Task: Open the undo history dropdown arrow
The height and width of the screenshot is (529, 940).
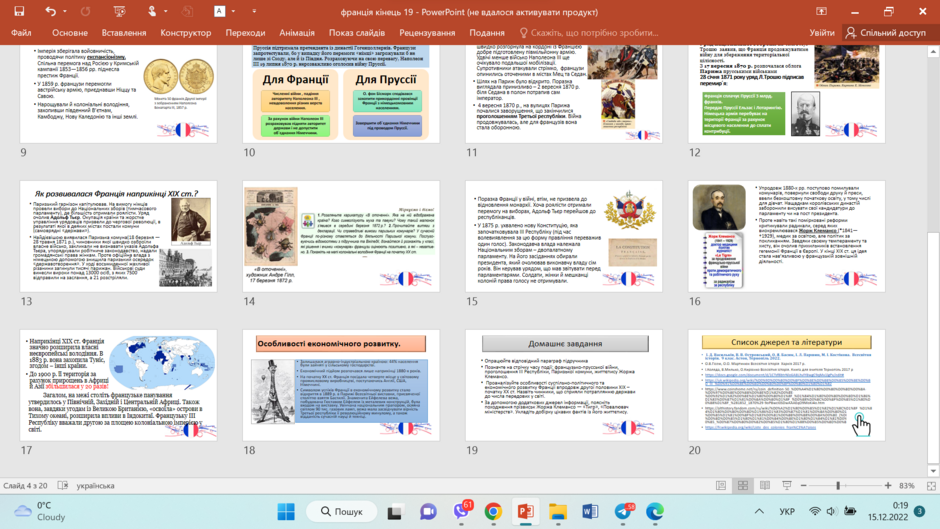Action: click(65, 11)
